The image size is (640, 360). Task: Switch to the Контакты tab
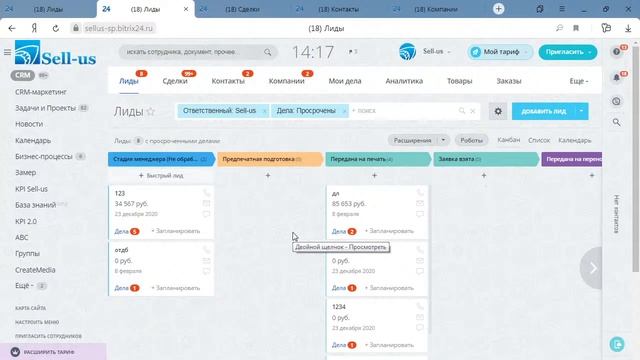click(228, 81)
